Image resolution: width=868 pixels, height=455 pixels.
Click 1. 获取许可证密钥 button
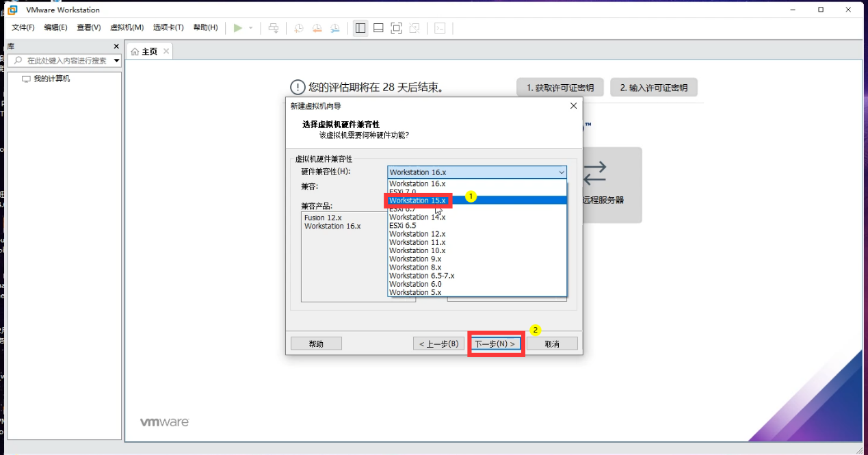tap(560, 88)
